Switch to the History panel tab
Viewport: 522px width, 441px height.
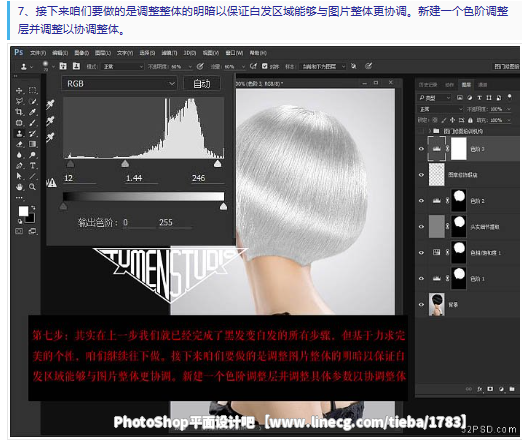(428, 85)
